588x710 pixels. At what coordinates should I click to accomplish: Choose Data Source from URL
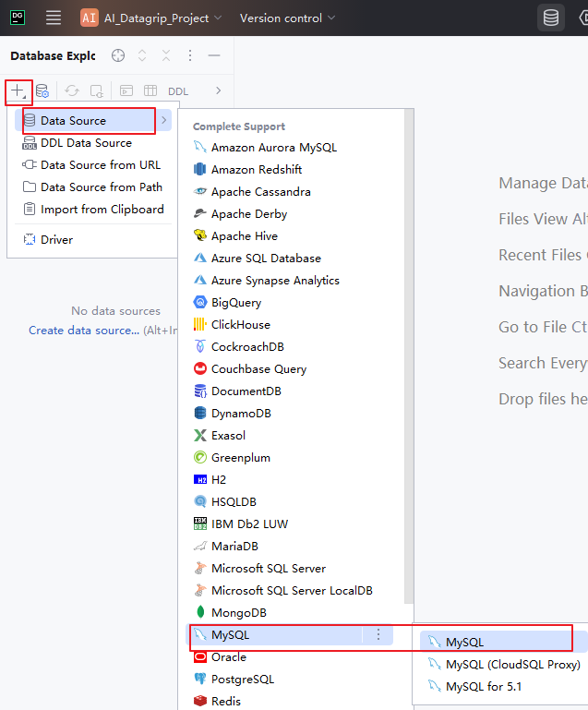coord(93,165)
